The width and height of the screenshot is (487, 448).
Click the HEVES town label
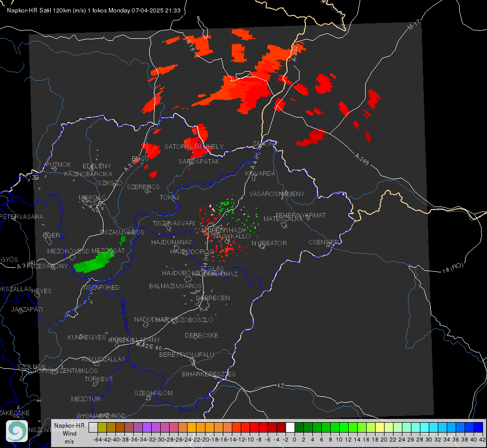coord(41,291)
